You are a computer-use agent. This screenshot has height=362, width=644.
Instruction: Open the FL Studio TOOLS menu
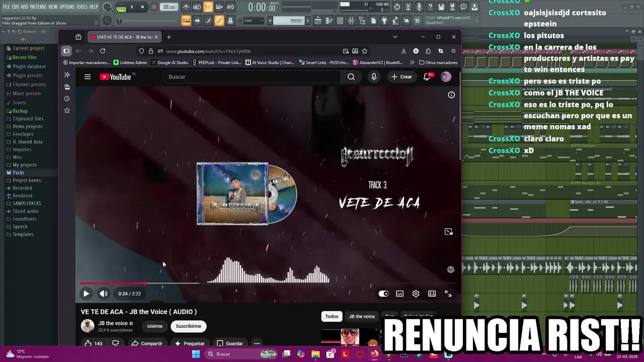pyautogui.click(x=82, y=7)
